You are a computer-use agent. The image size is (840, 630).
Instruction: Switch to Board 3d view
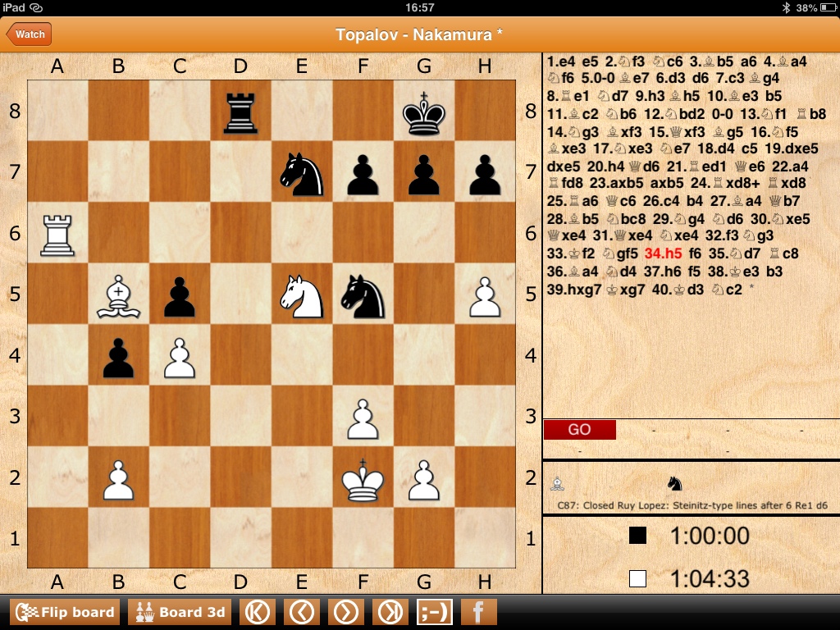click(180, 612)
